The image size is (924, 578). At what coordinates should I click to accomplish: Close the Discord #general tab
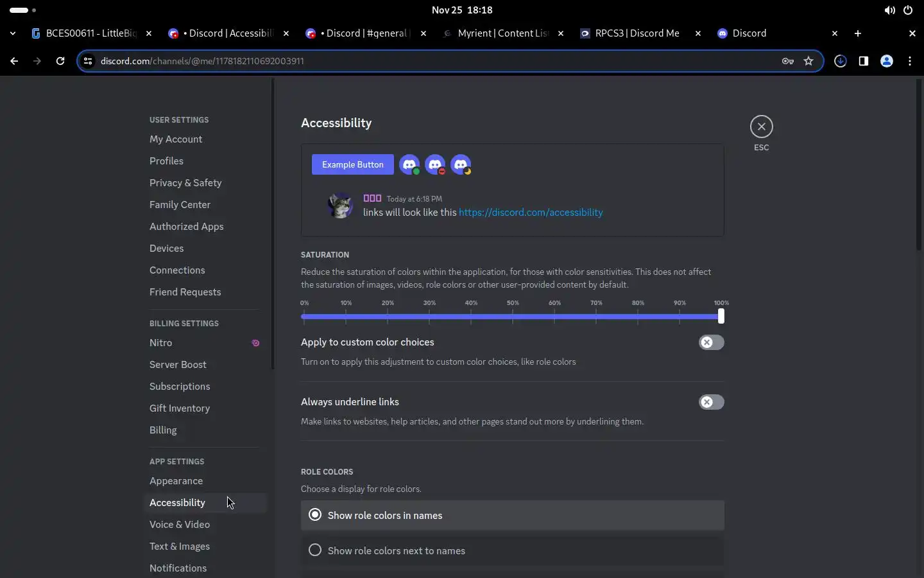coord(424,33)
